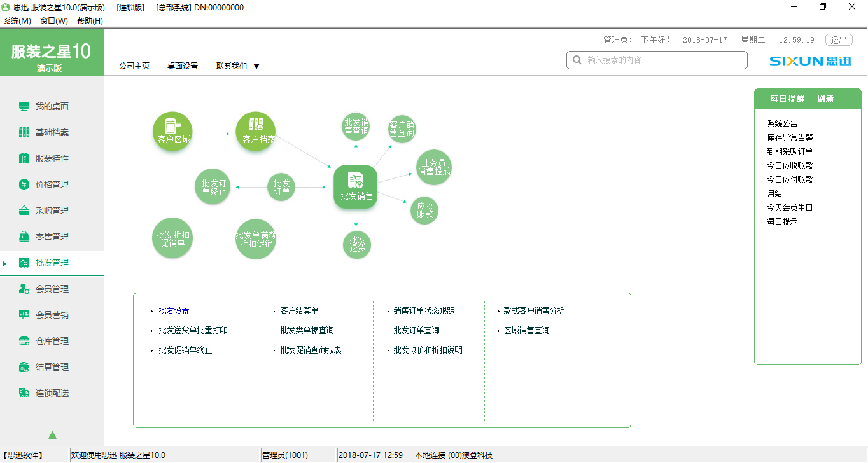Open 服装特性 sidebar section

pyautogui.click(x=52, y=158)
